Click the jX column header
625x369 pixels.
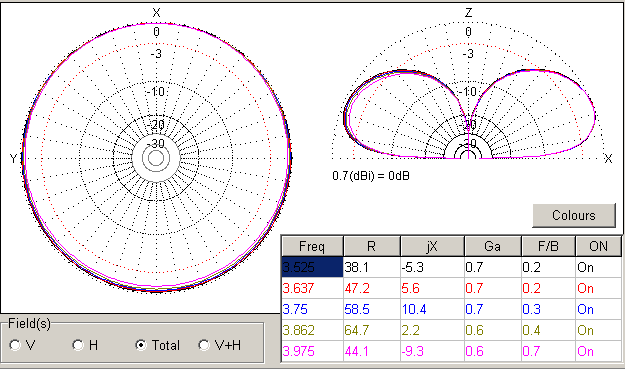coord(432,246)
